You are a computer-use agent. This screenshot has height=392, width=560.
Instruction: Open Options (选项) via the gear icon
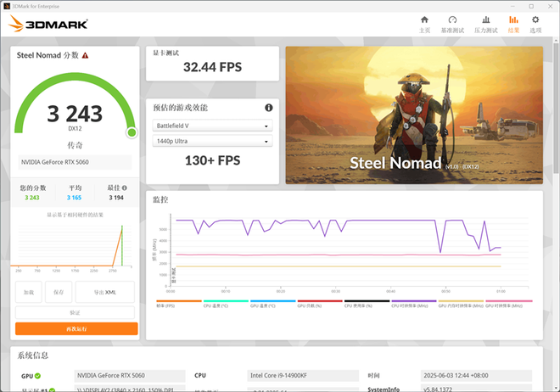(535, 23)
